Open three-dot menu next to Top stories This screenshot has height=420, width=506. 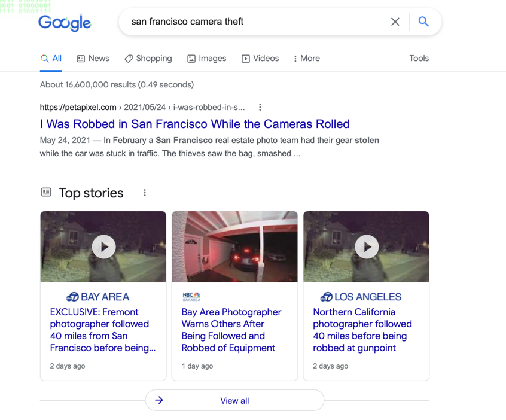[145, 193]
